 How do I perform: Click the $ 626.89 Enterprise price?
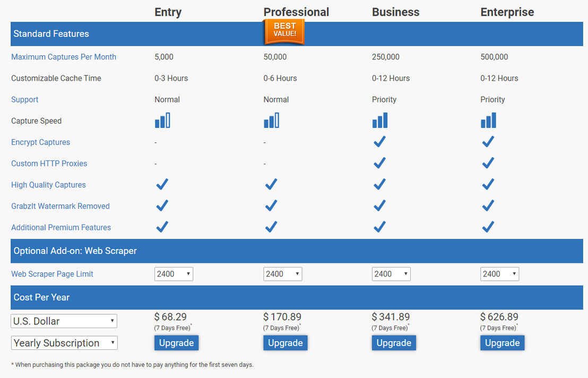click(x=499, y=317)
